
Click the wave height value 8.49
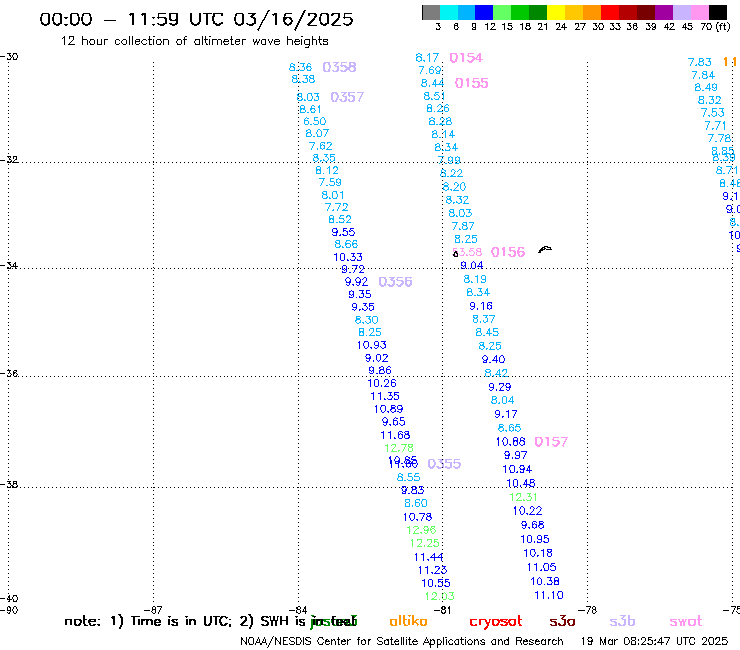point(706,87)
